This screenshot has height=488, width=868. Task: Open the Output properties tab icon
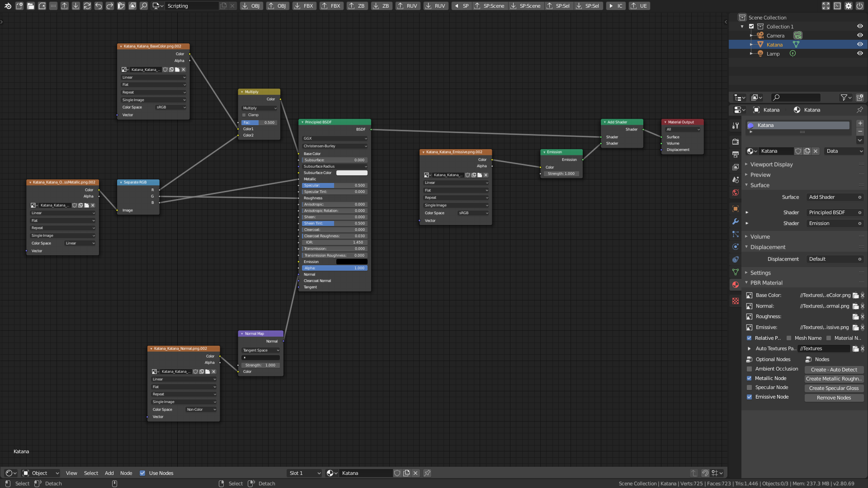point(736,155)
